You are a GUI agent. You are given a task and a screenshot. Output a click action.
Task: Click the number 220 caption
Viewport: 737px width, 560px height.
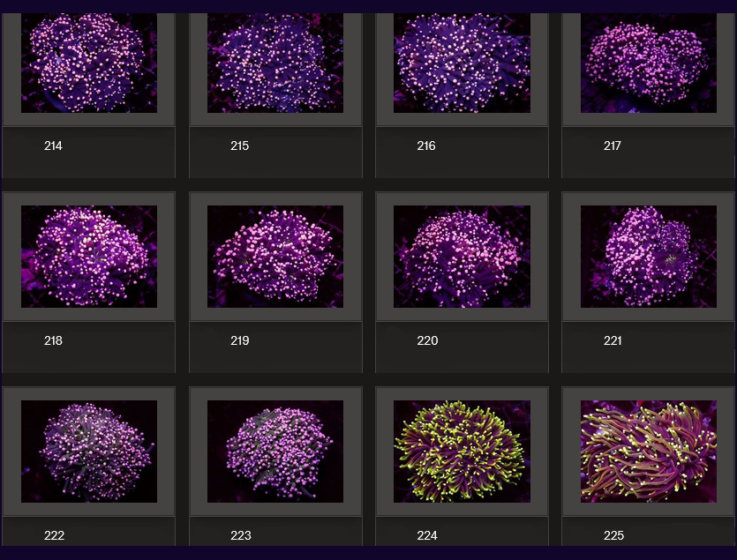coord(427,340)
